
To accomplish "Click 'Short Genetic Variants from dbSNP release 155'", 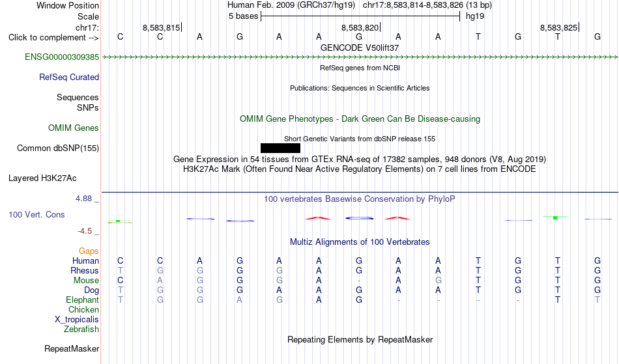I will (x=360, y=139).
